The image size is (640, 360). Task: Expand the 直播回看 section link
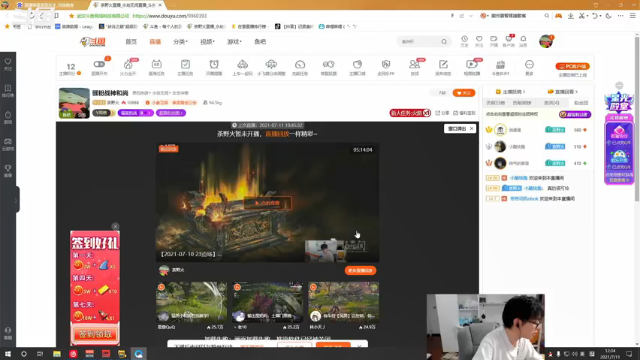click(563, 92)
